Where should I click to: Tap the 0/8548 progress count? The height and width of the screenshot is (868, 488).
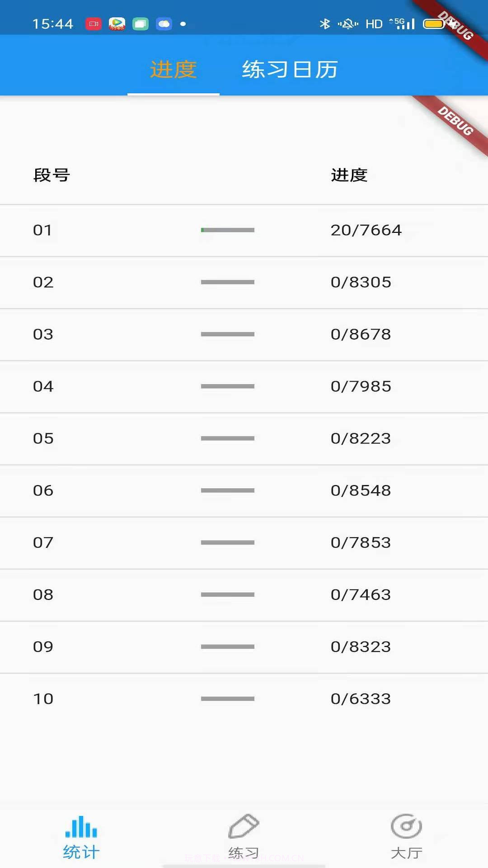[361, 490]
